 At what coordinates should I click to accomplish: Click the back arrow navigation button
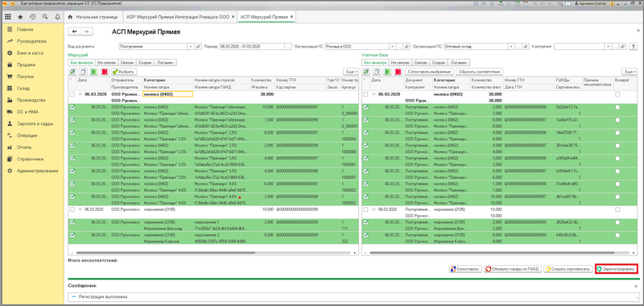point(75,31)
